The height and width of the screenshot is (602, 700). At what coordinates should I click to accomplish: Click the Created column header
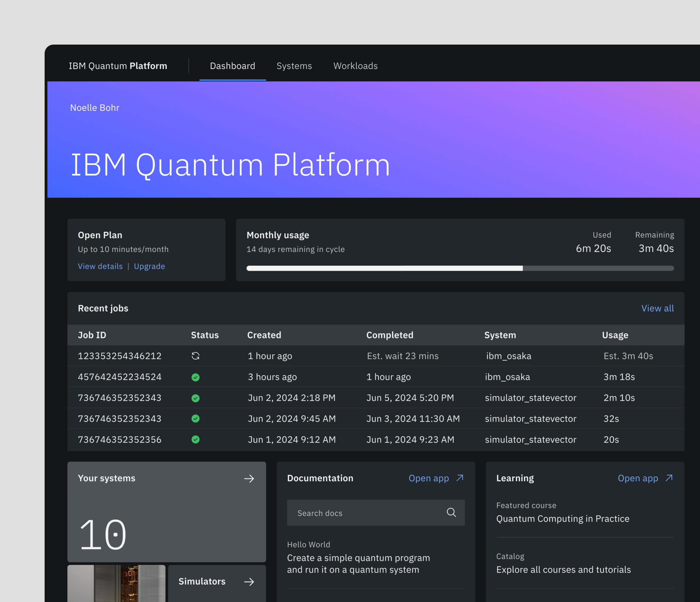pos(264,335)
